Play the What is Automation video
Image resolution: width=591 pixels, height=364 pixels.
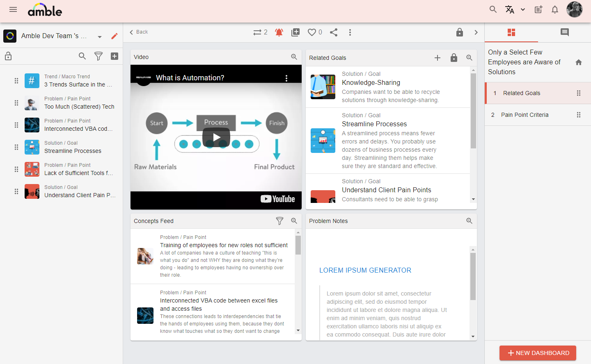(x=216, y=137)
